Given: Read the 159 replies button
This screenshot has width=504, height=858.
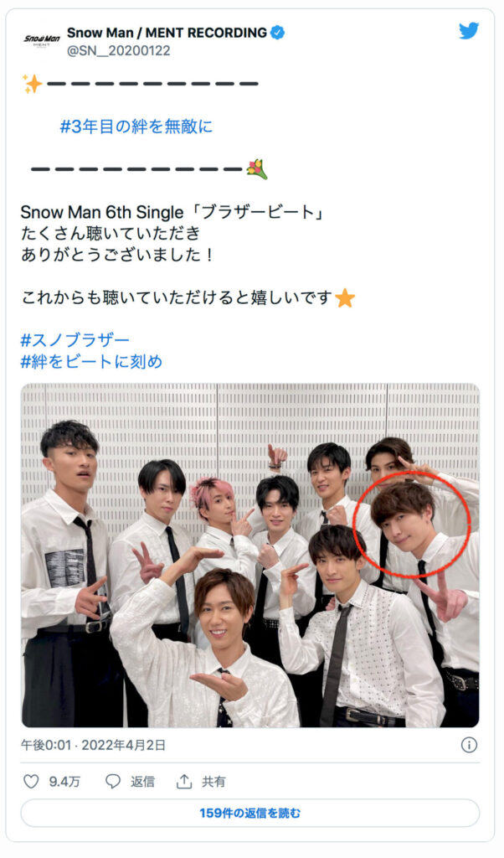Looking at the screenshot, I should [x=249, y=813].
